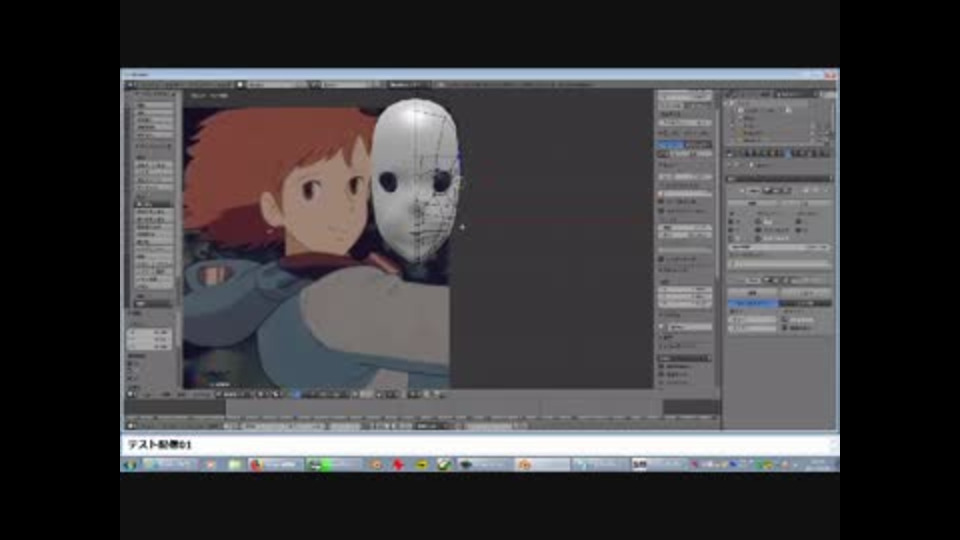Click the green check mark taskbar icon
Screen dimensions: 960x540
[444, 465]
